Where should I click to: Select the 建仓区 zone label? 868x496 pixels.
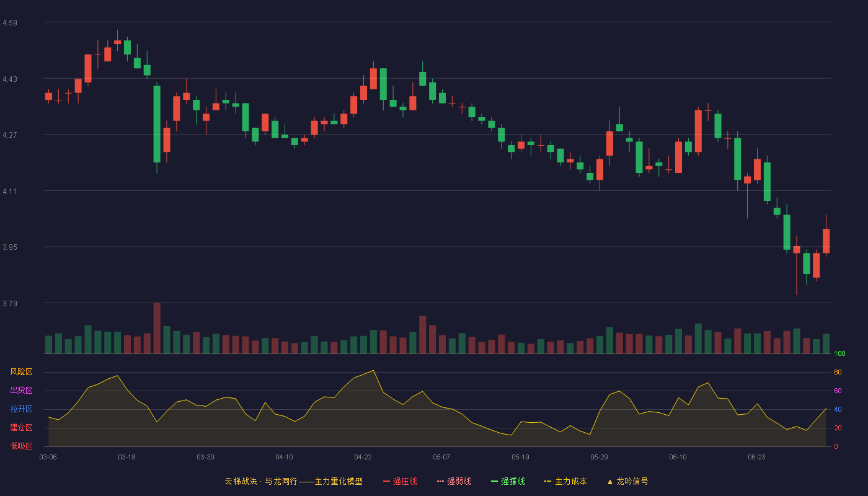pyautogui.click(x=21, y=428)
